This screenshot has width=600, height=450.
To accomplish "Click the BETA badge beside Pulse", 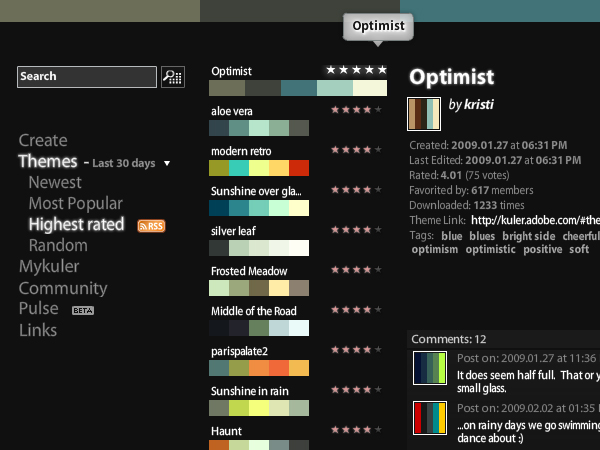I will point(83,310).
